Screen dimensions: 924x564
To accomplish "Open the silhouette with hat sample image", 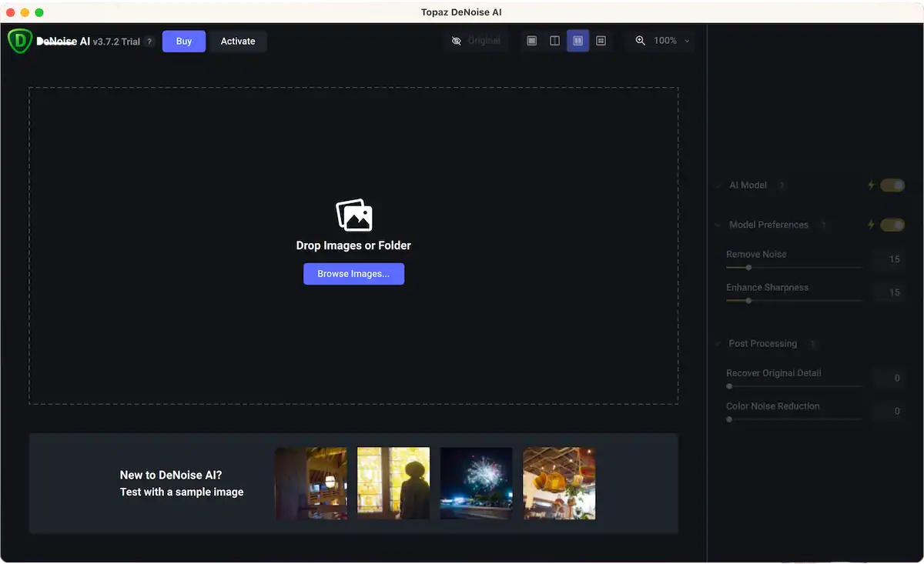I will click(393, 483).
